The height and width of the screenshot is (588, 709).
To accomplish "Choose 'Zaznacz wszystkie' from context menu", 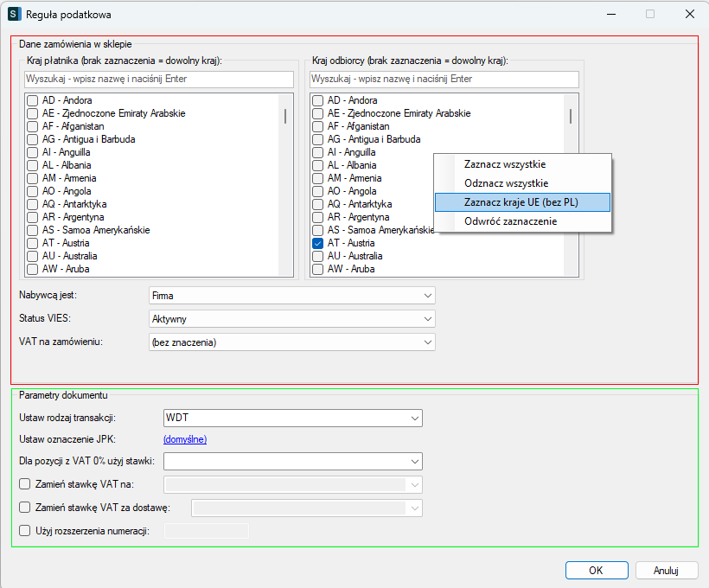I will pyautogui.click(x=505, y=164).
